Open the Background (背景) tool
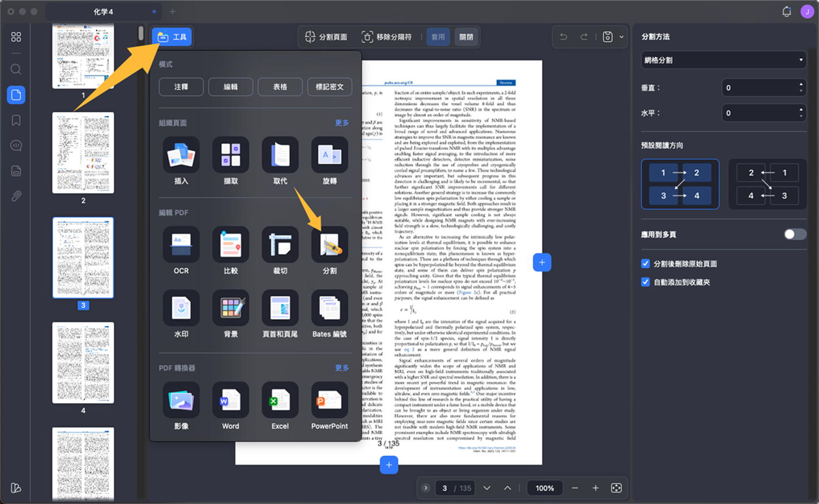This screenshot has width=819, height=504. tap(231, 308)
